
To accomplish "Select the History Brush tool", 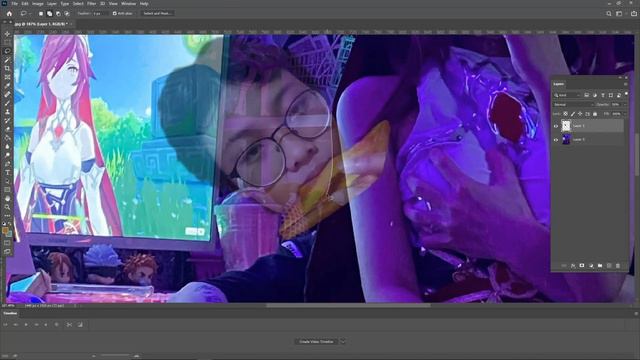I will [7, 120].
